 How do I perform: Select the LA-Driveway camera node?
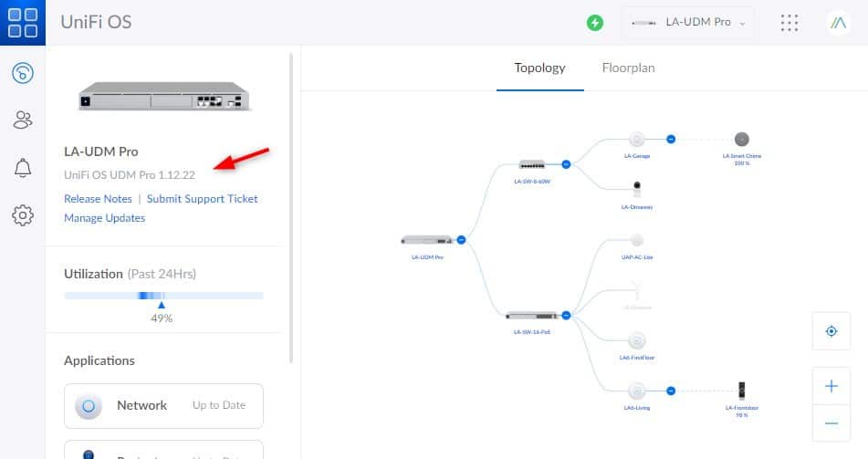637,190
